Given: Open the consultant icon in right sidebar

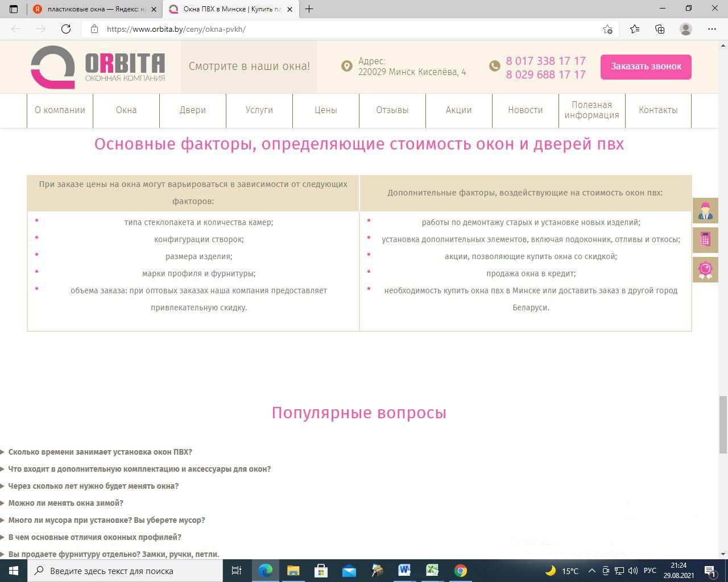Looking at the screenshot, I should pyautogui.click(x=705, y=211).
